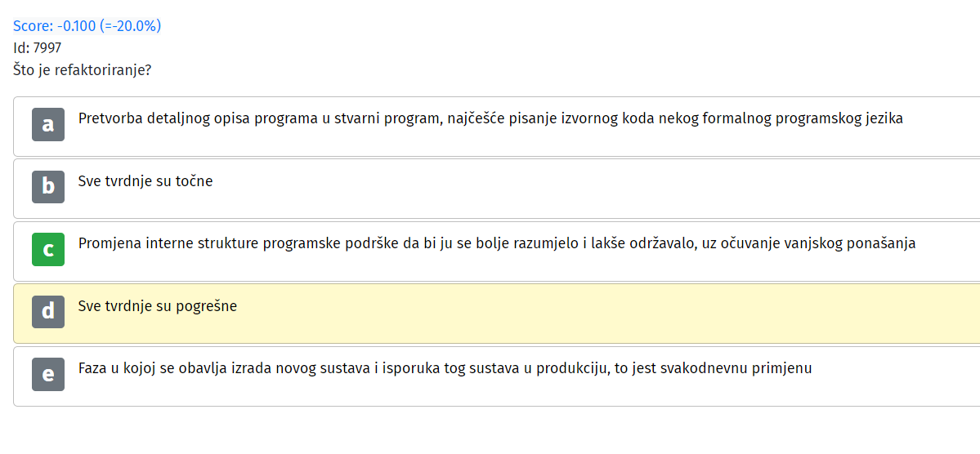The height and width of the screenshot is (454, 980).
Task: Select the gray 'b' answer badge
Action: [x=48, y=187]
